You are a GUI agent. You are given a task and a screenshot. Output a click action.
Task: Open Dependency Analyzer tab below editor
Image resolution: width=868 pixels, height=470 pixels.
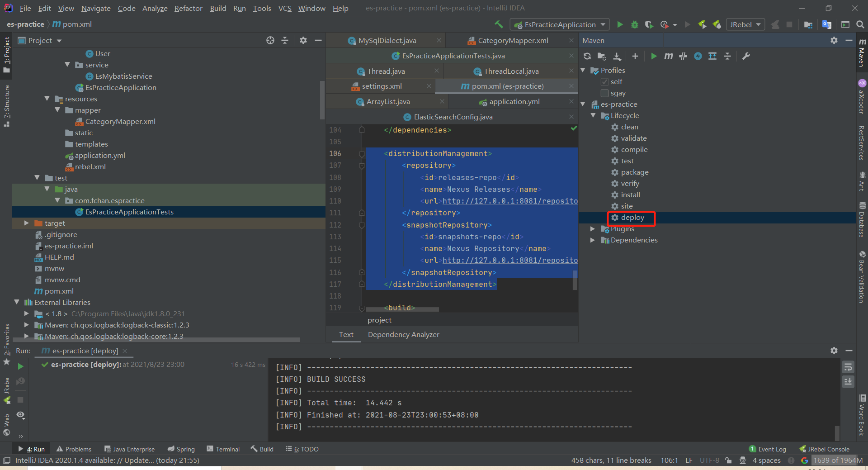[x=403, y=335]
